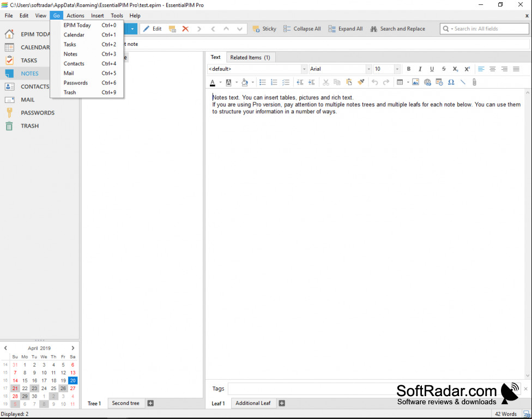Align text right
Screen dimensions: 532x419
(x=505, y=69)
